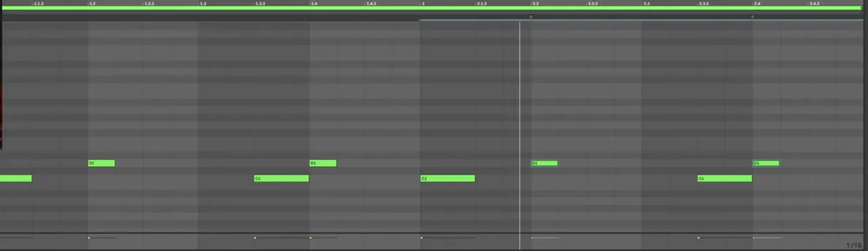868x251 pixels.
Task: Click velocity marker under D1 note at 2.2
Action: point(532,237)
